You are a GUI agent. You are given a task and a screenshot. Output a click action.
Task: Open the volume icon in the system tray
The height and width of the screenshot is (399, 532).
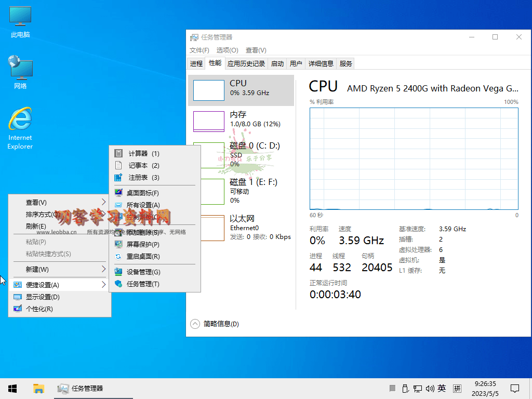click(x=430, y=388)
